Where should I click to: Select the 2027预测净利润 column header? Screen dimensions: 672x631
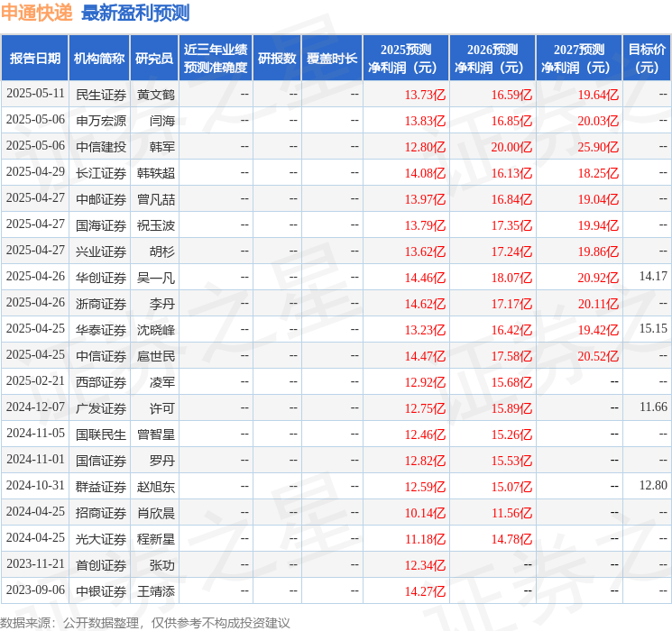tap(578, 58)
